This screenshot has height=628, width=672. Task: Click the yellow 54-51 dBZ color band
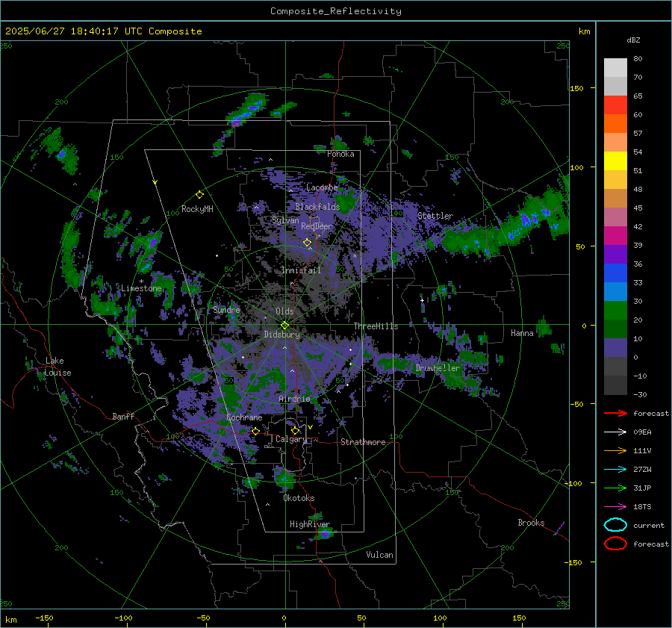coord(615,161)
